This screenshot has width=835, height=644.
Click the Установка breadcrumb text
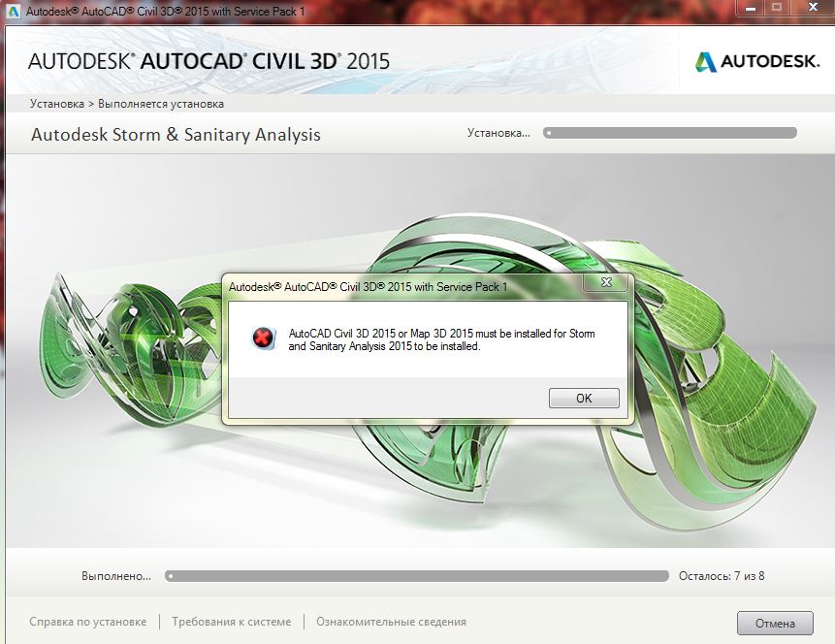point(57,104)
